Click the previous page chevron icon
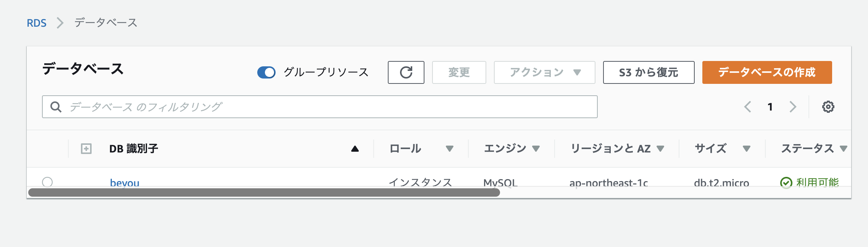Image resolution: width=868 pixels, height=247 pixels. (x=747, y=107)
